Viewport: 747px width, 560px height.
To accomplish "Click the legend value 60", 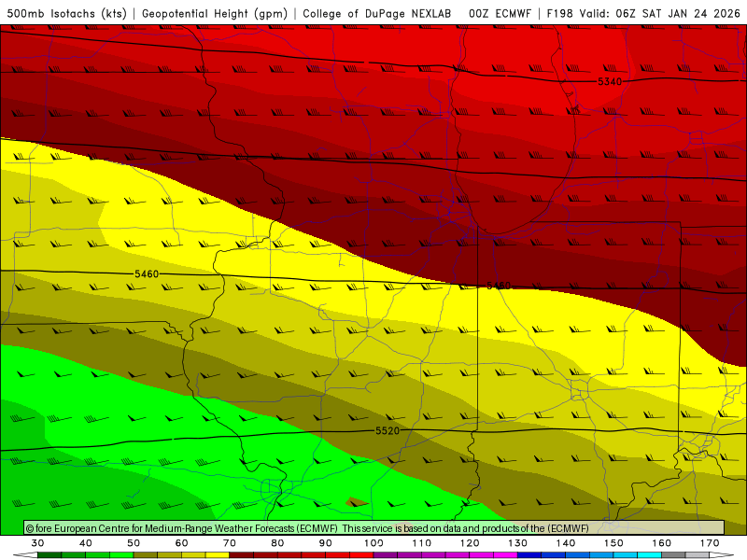I will [x=181, y=543].
